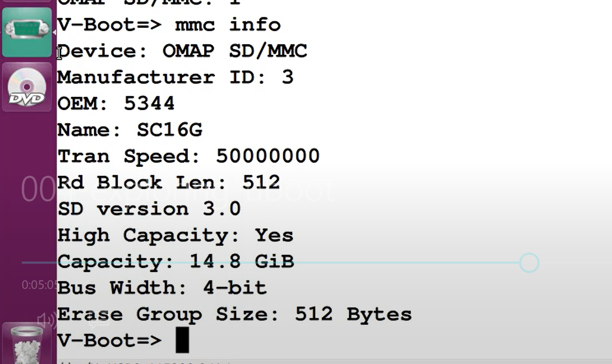Grab the circular seek handle on progress bar
The height and width of the screenshot is (364, 612).
coord(529,263)
